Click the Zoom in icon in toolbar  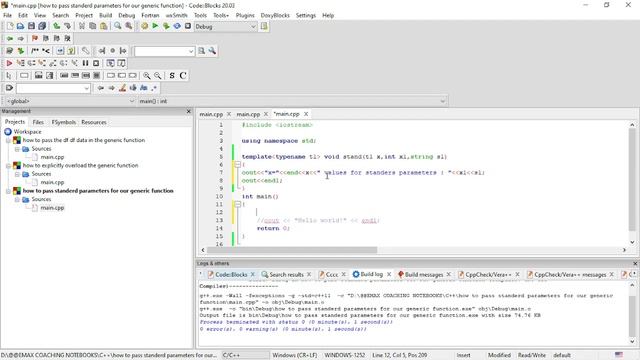[147, 76]
